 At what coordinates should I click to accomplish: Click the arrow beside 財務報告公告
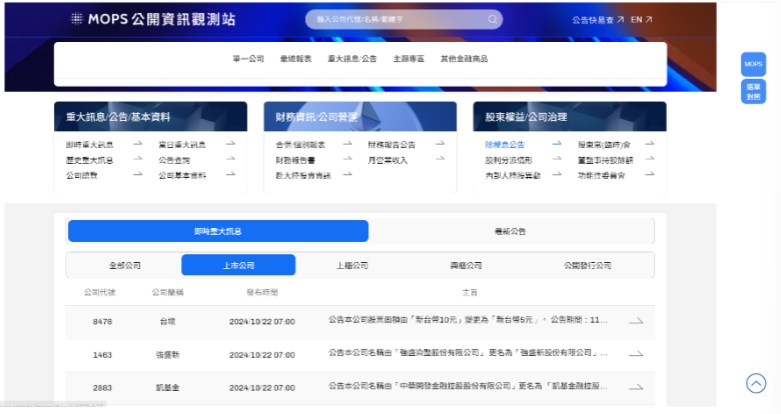point(440,143)
